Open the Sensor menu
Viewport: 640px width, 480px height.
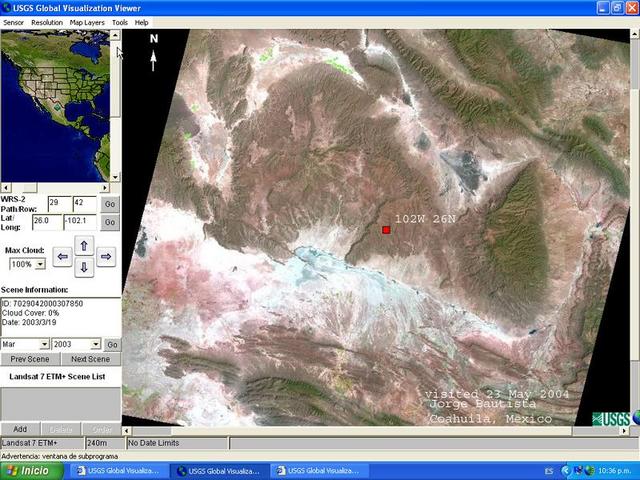pos(13,22)
